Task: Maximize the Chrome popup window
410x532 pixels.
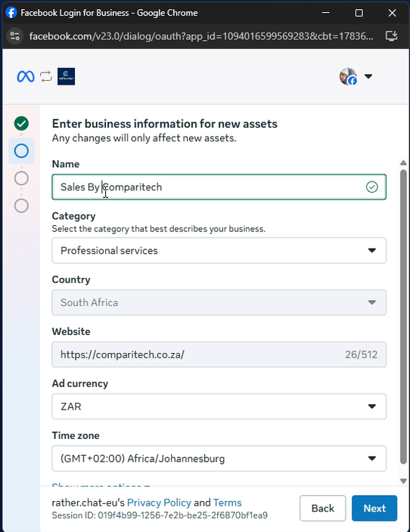Action: (x=359, y=13)
